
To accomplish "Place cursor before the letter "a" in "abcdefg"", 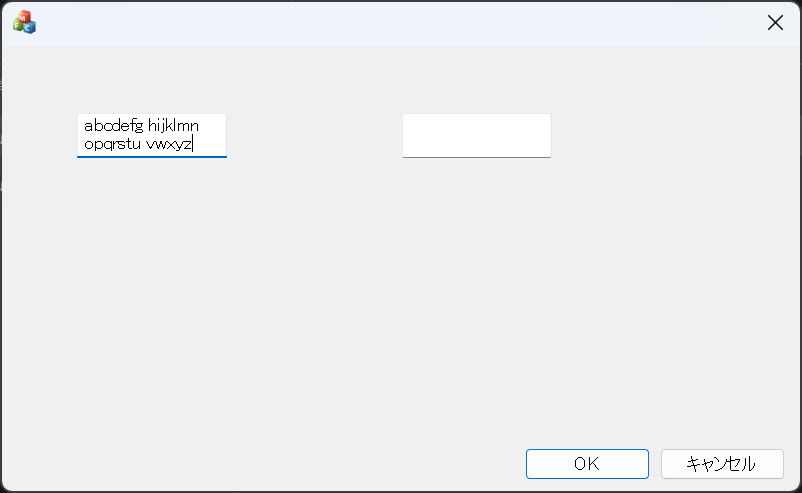I will coord(85,126).
